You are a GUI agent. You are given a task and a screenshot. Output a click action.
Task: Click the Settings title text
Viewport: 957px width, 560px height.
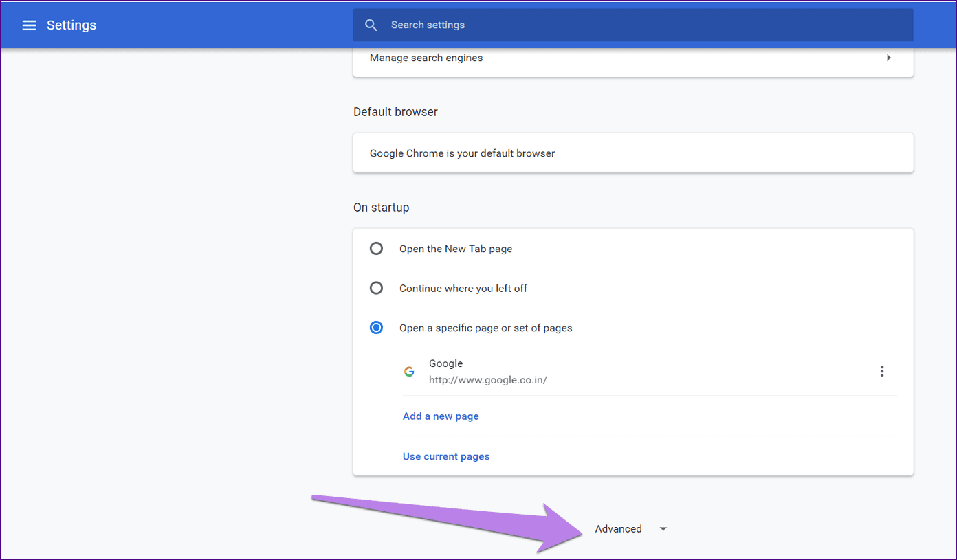point(71,25)
